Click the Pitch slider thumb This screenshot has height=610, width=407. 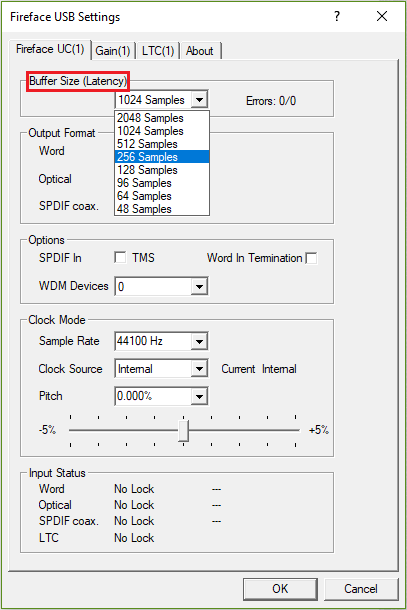(184, 430)
